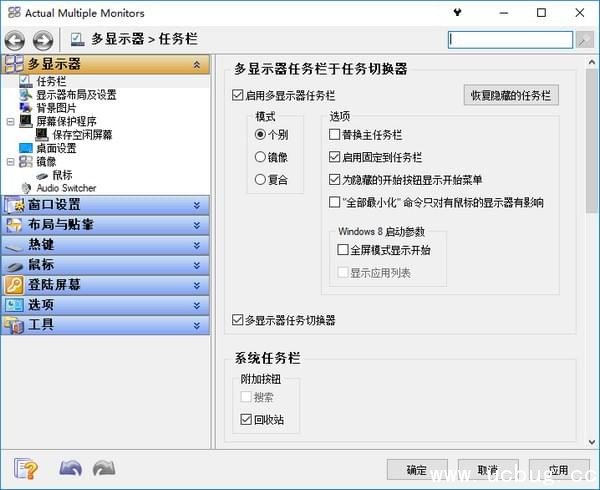Viewport: 600px width, 490px height.
Task: Select 任务栏 in the tree
Action: (51, 81)
